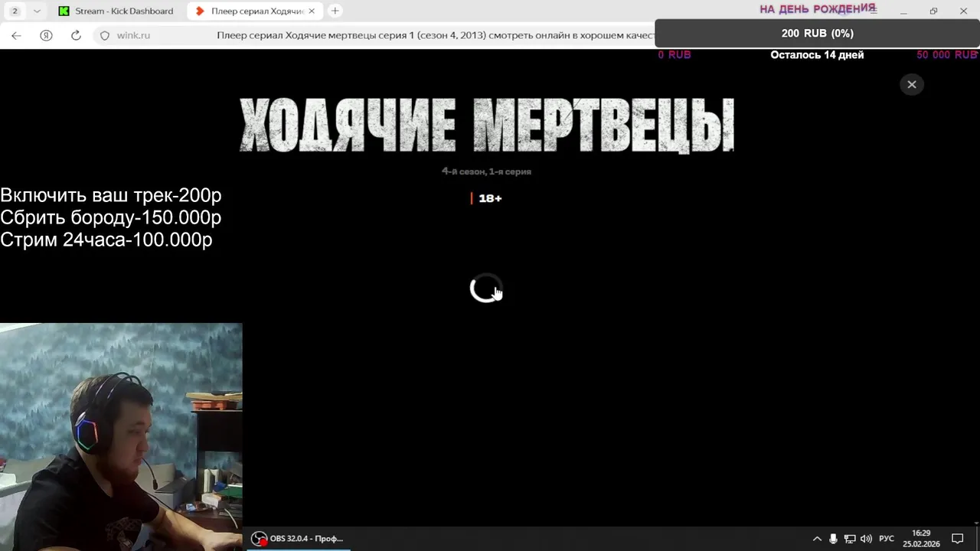Click the loading spinner in the player
This screenshot has height=551, width=980.
(x=485, y=289)
